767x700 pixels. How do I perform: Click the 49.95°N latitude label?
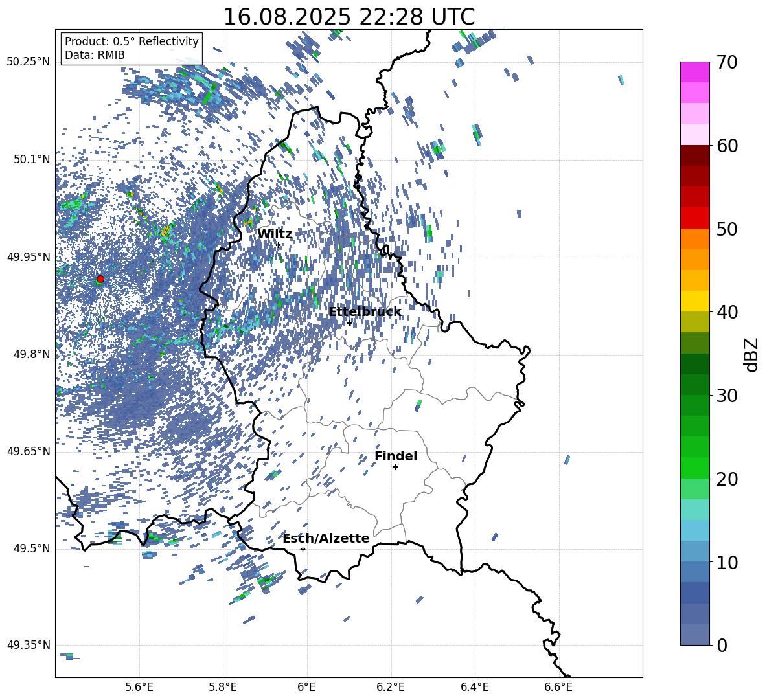tap(29, 257)
